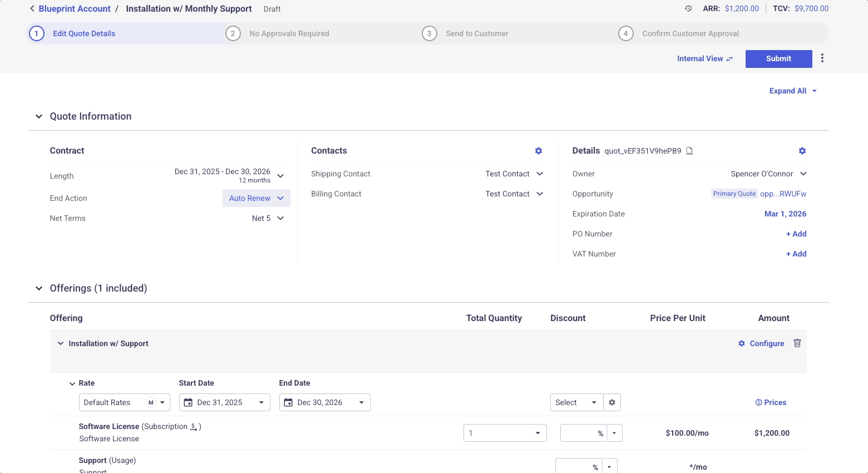Collapse the Rate section chevron

pyautogui.click(x=72, y=383)
